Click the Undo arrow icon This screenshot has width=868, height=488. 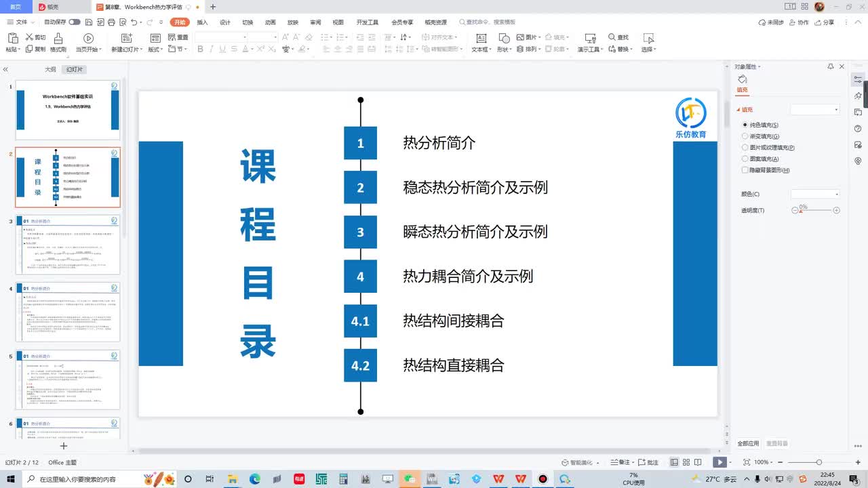(x=134, y=22)
